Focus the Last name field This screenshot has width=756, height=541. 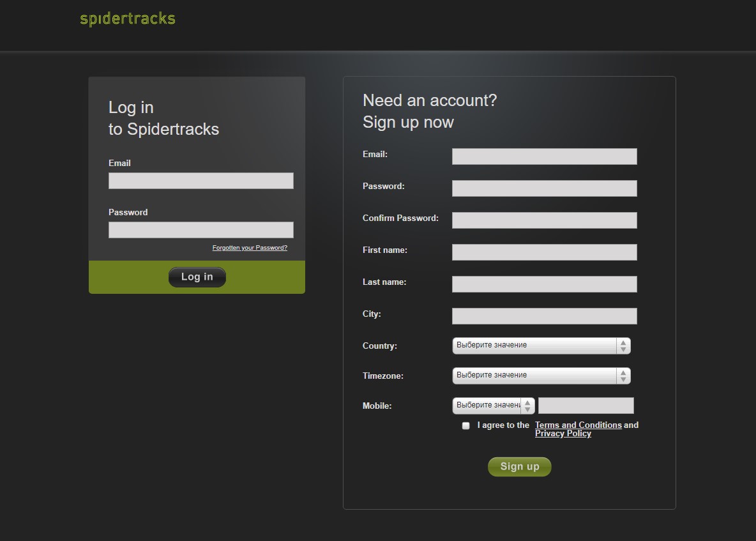point(545,284)
